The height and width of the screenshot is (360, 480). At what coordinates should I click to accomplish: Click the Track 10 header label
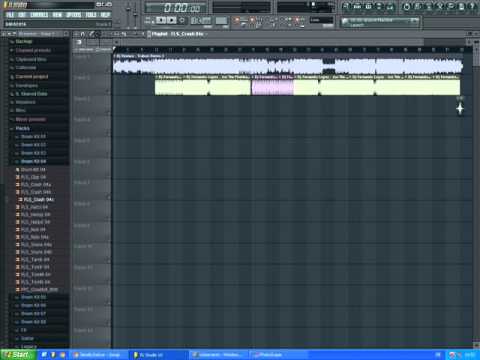(x=83, y=246)
